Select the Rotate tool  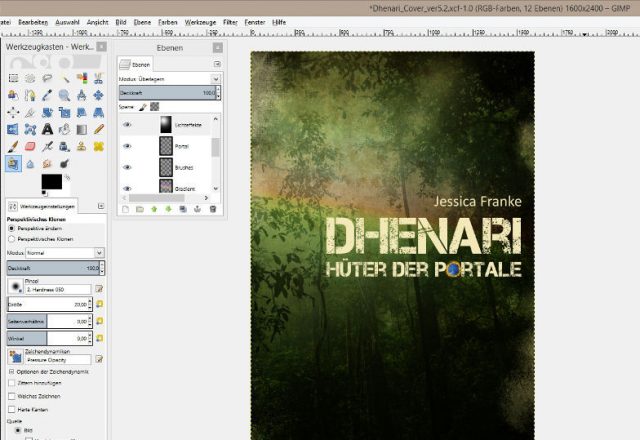click(x=47, y=112)
